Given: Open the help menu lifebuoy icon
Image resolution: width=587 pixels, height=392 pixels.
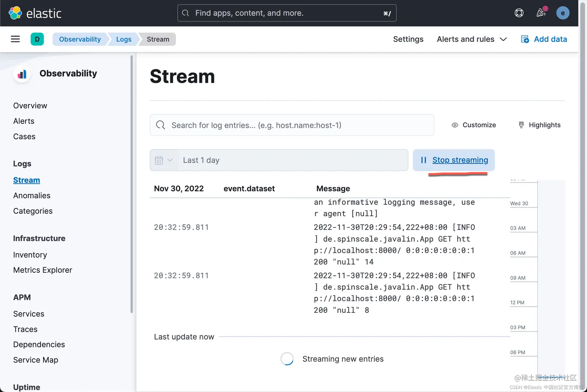Looking at the screenshot, I should click(519, 13).
